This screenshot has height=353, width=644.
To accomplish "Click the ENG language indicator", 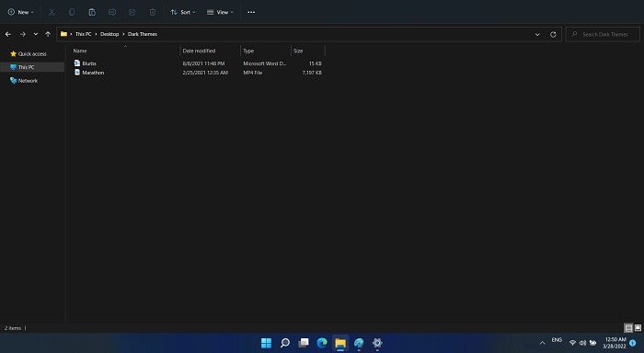I will (557, 340).
